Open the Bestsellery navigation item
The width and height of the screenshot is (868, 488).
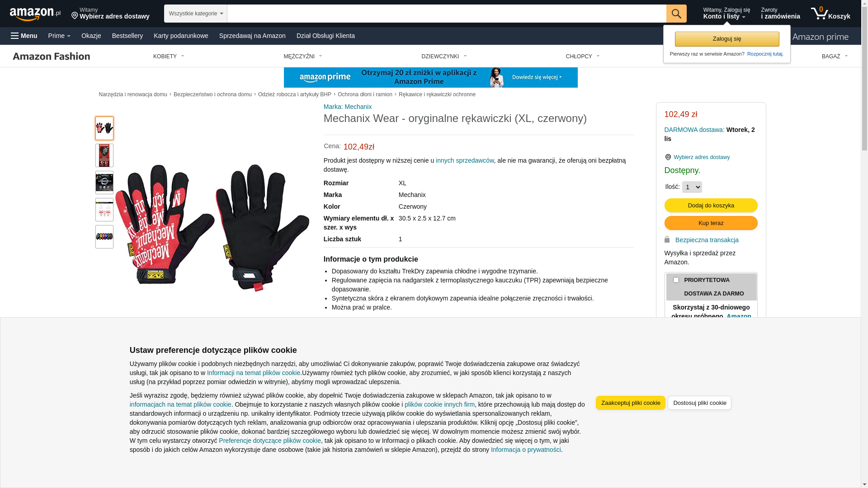127,36
